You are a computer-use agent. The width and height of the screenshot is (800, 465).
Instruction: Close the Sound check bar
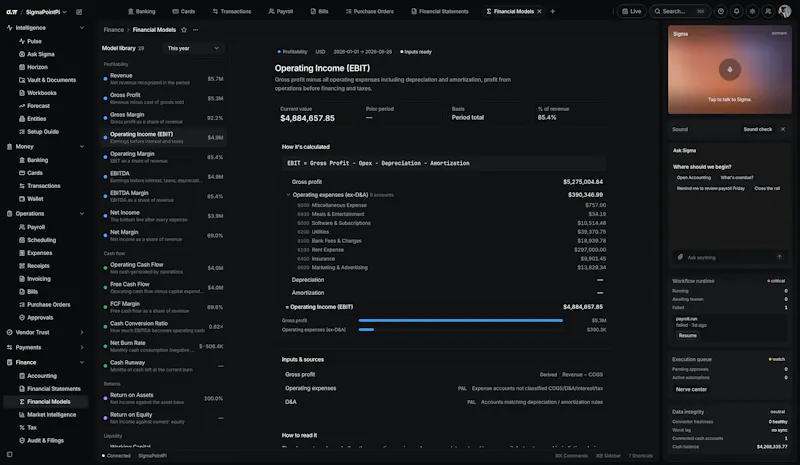click(783, 129)
